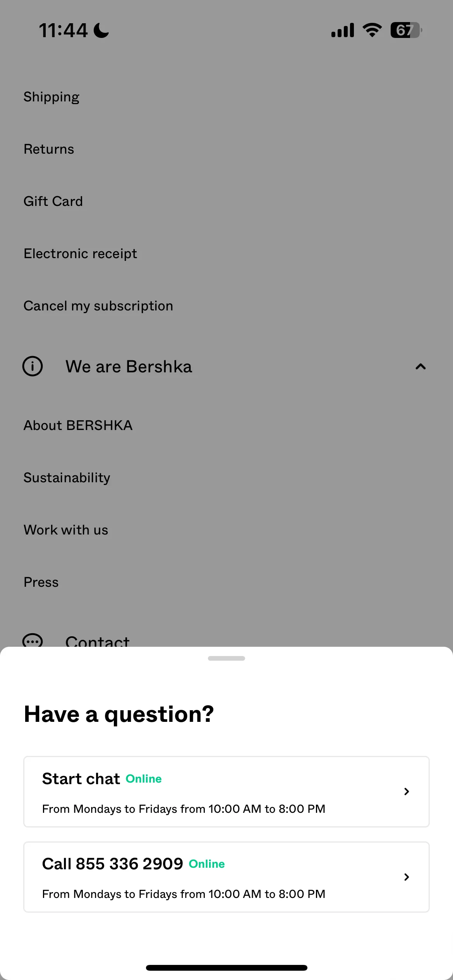
Task: Tap the moon focus-mode icon
Action: 101,30
